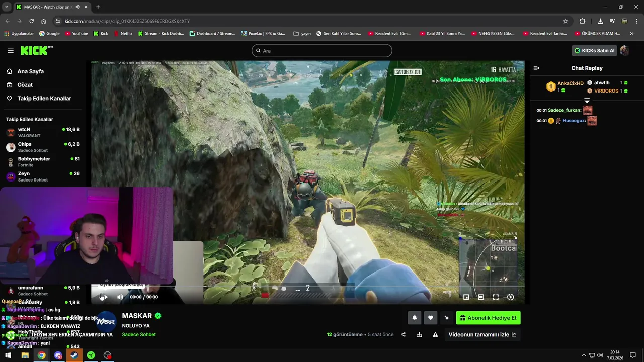Open the MASKAR channel name
644x362 pixels.
(x=137, y=316)
